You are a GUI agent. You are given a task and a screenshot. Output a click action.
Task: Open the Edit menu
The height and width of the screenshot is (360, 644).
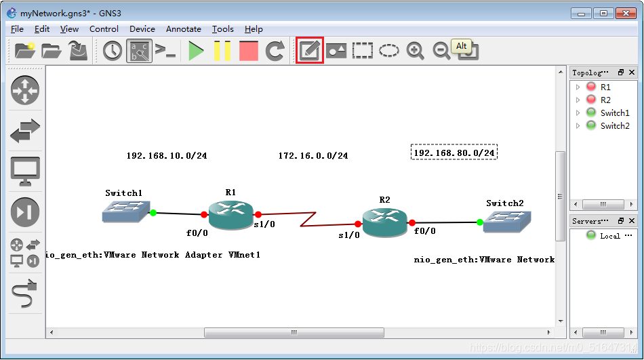tap(42, 28)
